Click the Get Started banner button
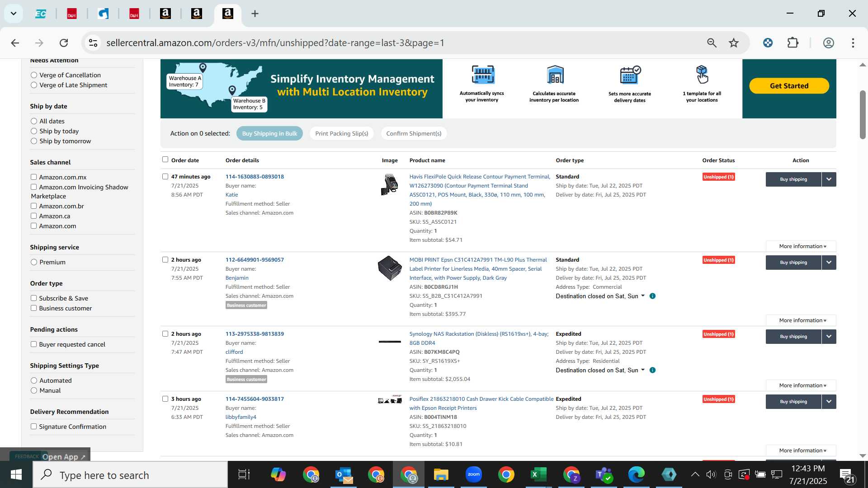This screenshot has width=868, height=488. (x=789, y=86)
